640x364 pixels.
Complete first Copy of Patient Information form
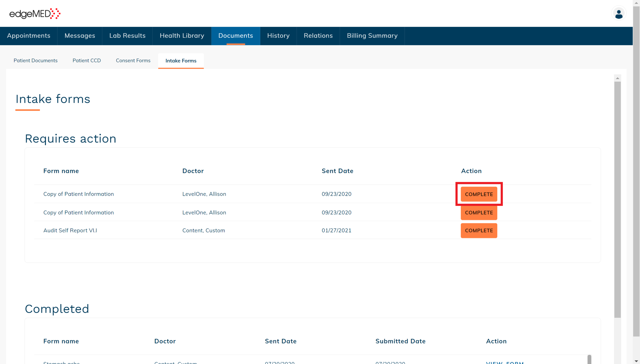[478, 194]
